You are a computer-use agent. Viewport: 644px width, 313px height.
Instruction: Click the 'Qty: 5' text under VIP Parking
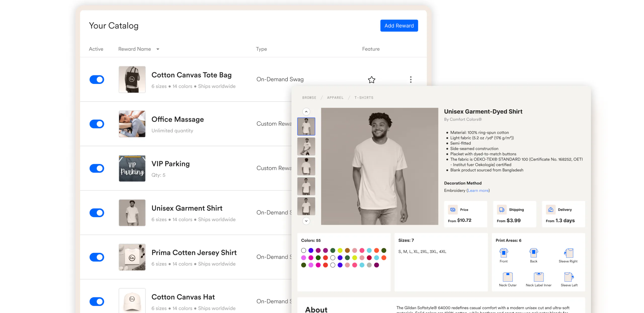pos(158,175)
